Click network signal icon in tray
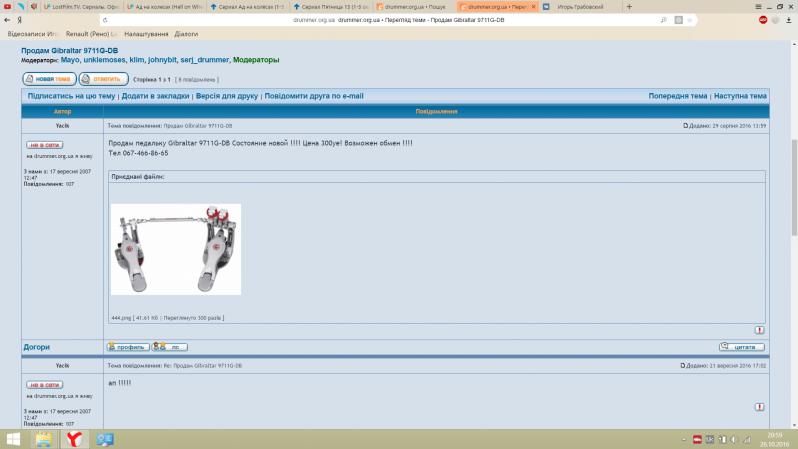This screenshot has height=449, width=798. (747, 439)
